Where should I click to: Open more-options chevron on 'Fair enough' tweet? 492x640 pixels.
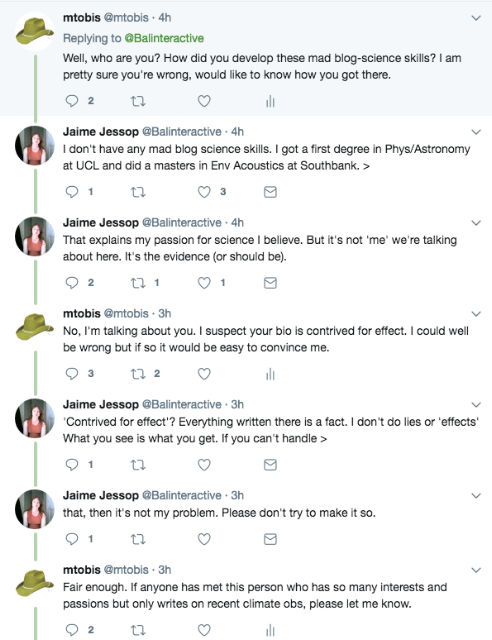click(476, 570)
